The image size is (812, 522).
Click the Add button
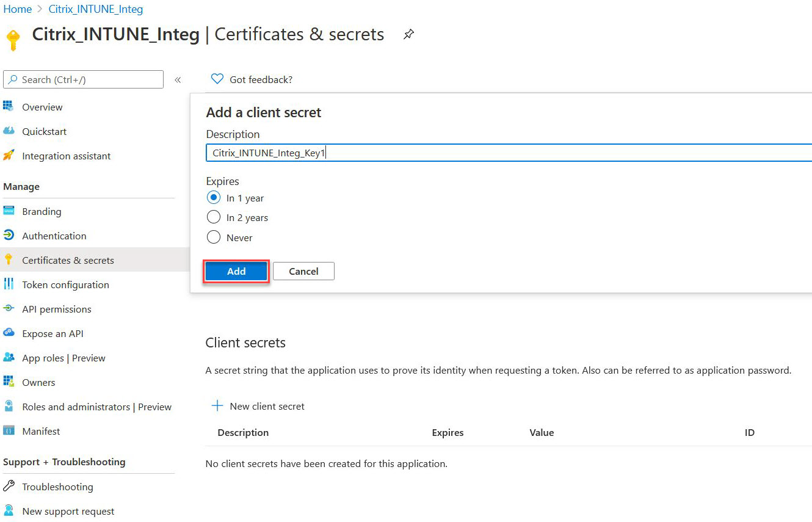tap(236, 271)
